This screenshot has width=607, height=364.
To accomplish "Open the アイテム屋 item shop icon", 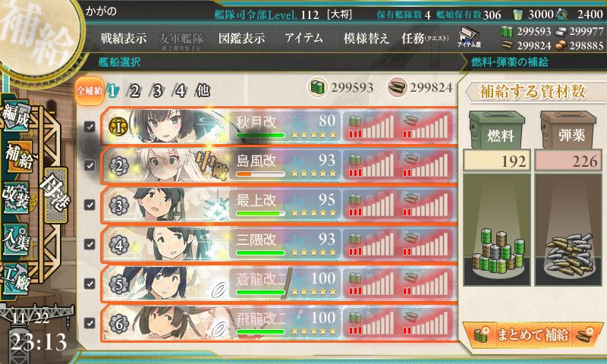I will tap(469, 37).
